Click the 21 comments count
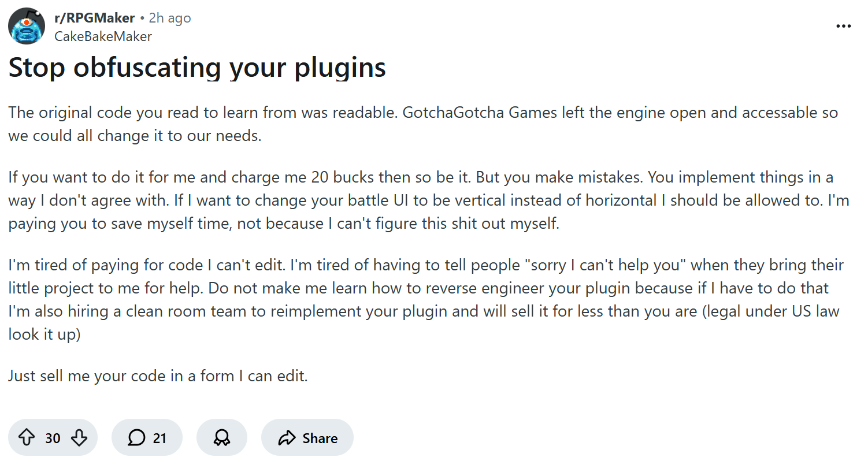 tap(159, 438)
